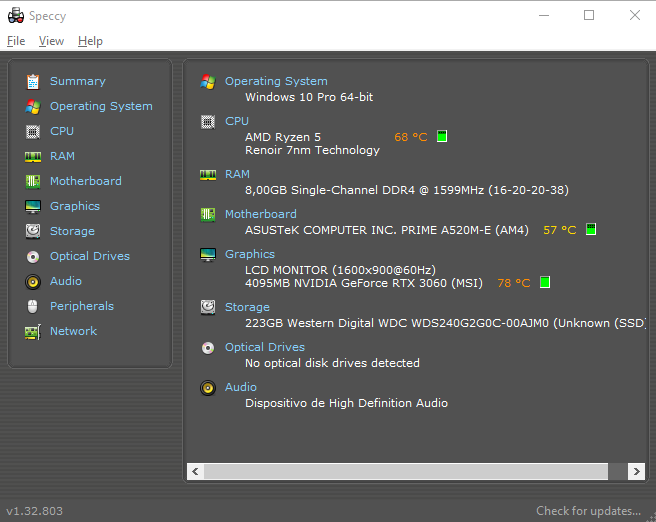Open the sidebar Network label
This screenshot has width=656, height=522.
pos(73,331)
